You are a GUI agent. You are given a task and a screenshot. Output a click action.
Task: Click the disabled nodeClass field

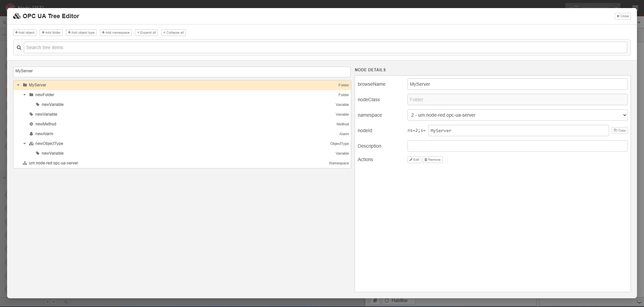coord(517,100)
